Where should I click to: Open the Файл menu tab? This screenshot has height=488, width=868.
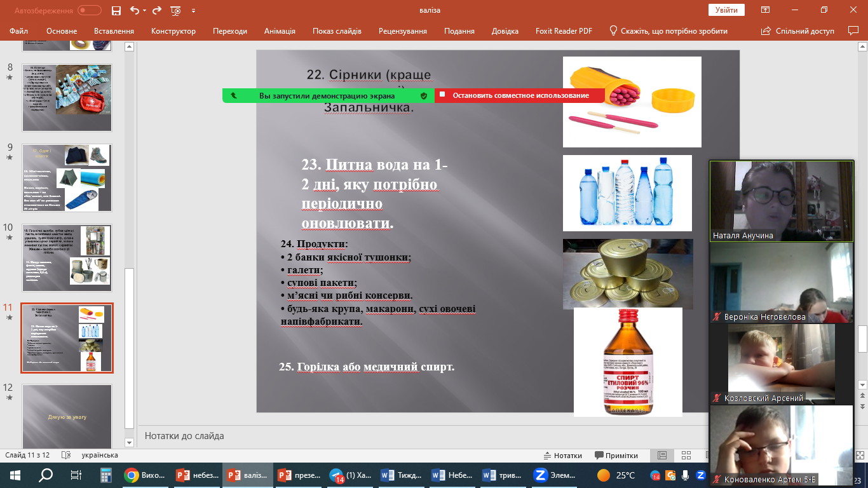[x=19, y=31]
